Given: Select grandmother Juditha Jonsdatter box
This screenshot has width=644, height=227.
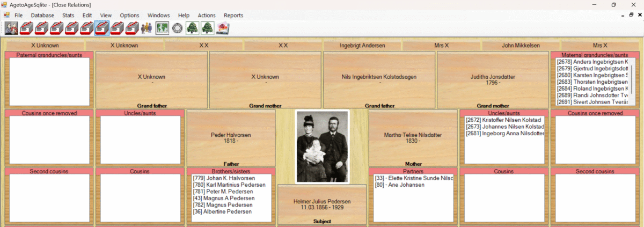Looking at the screenshot, I should pyautogui.click(x=493, y=80).
